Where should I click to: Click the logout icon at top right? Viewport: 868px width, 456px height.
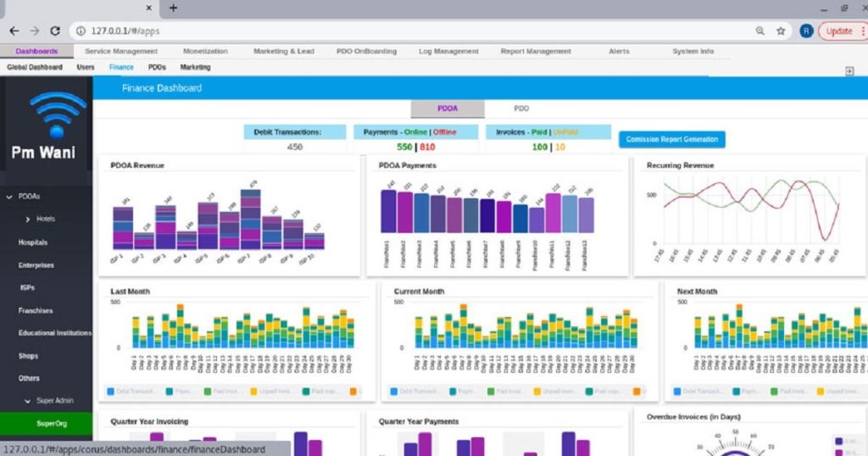click(849, 71)
